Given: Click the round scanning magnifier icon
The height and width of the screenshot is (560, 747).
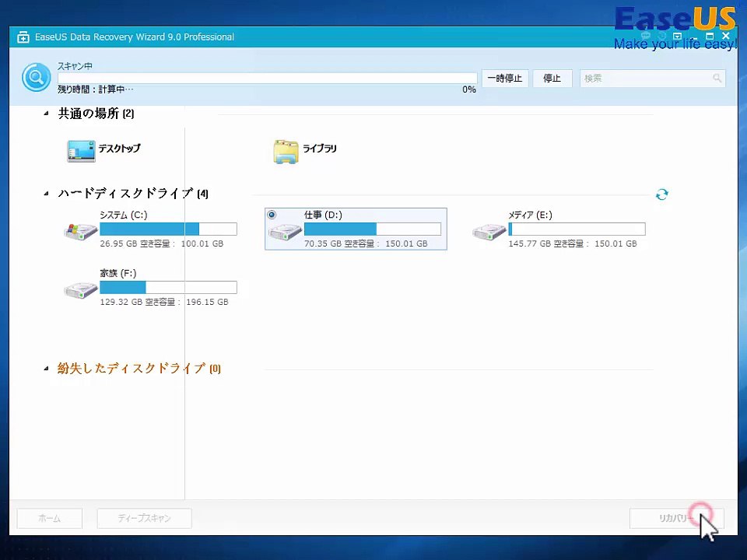Looking at the screenshot, I should (x=37, y=77).
